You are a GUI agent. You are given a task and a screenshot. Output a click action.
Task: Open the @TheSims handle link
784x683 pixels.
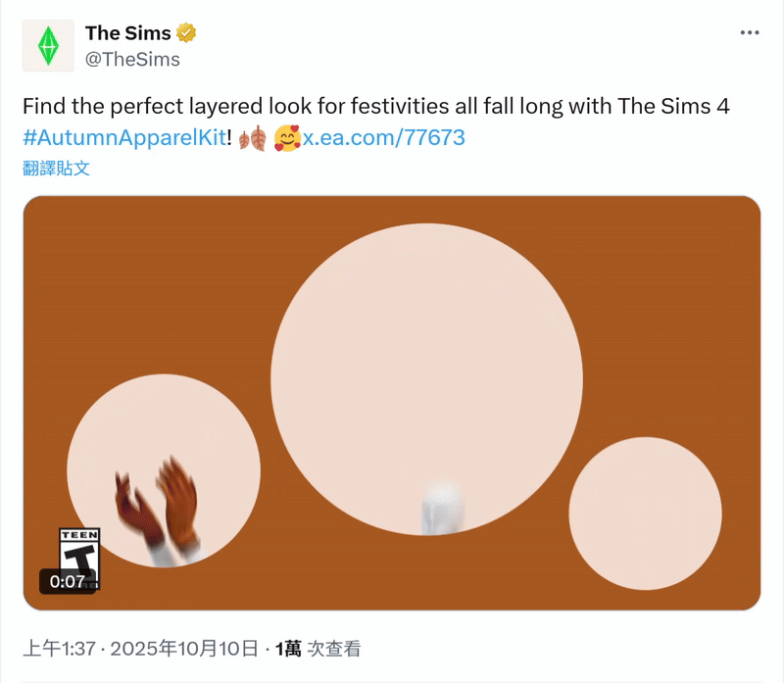132,59
